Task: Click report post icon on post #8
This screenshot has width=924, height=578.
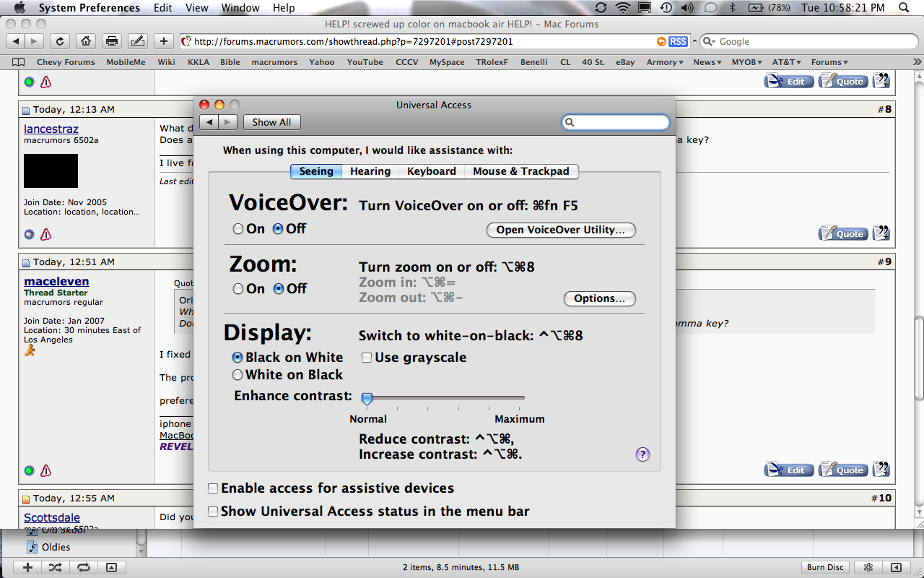Action: pos(45,234)
